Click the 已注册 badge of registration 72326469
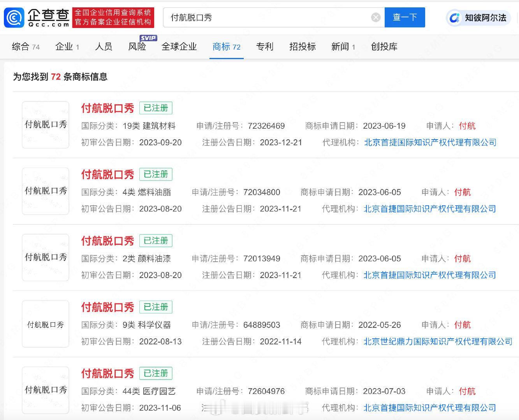Viewport: 519px width, 420px height. coord(156,108)
